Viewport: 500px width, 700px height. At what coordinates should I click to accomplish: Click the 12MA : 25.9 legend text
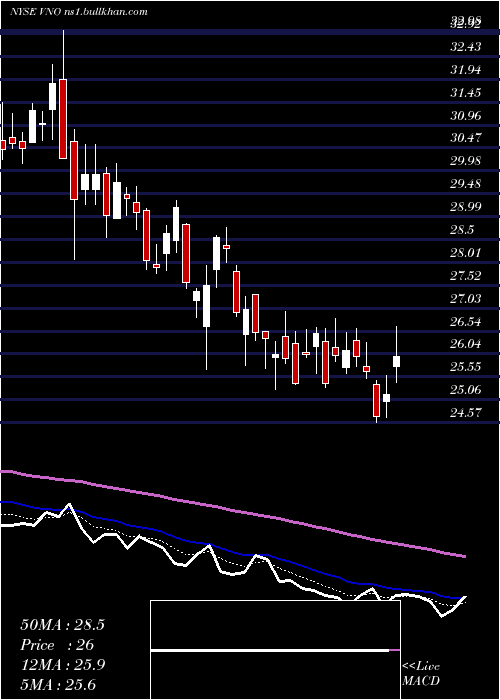coord(62,665)
